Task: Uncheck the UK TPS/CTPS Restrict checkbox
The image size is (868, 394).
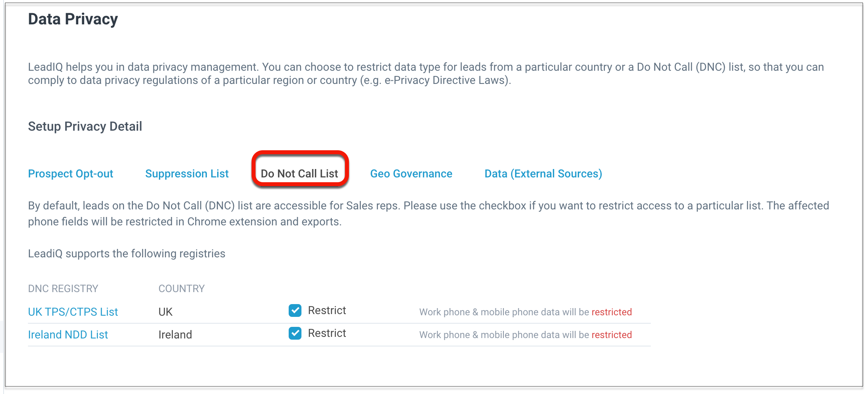Action: [295, 310]
